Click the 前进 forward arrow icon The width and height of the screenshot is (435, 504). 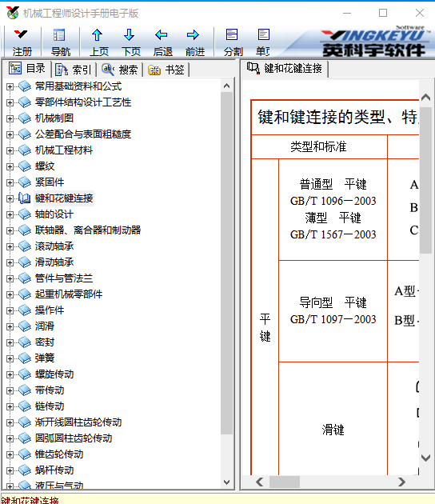(x=194, y=42)
